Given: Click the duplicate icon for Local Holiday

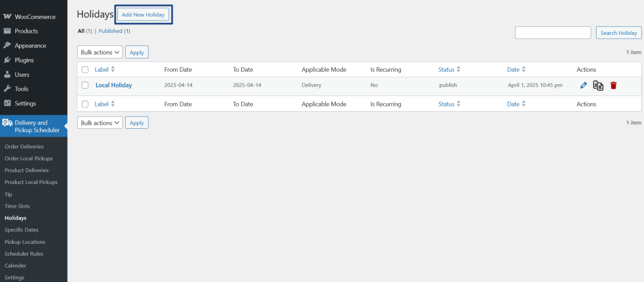Looking at the screenshot, I should (x=598, y=85).
